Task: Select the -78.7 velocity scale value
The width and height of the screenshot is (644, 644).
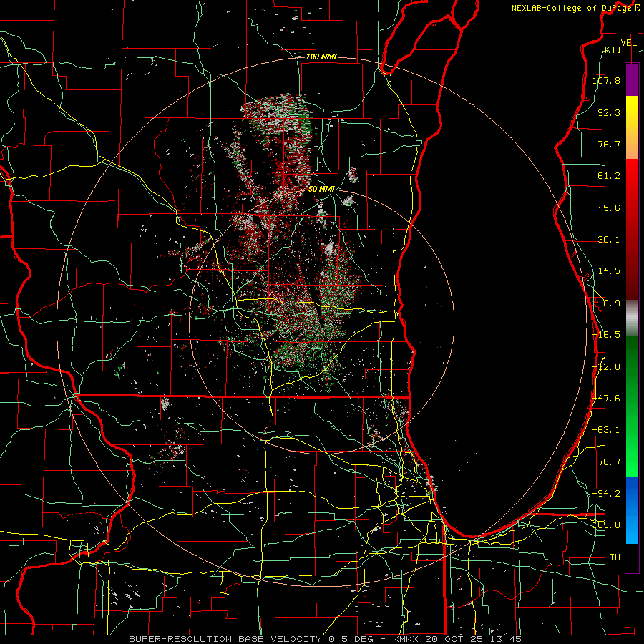Action: coord(606,462)
